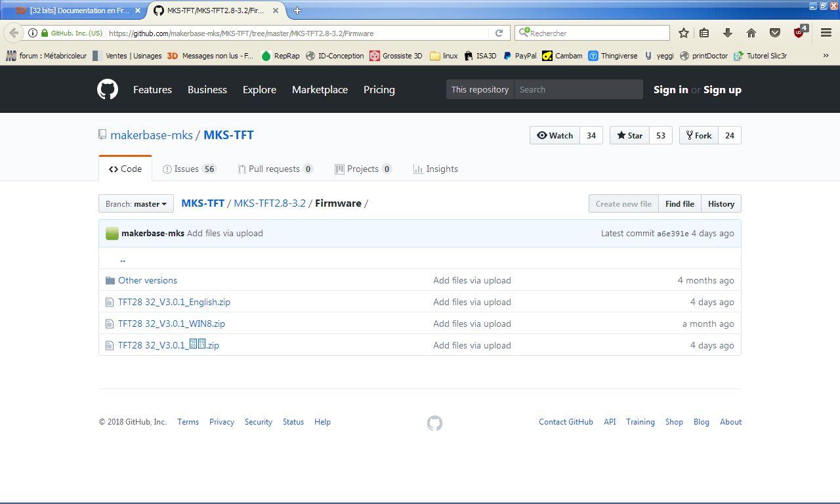Focus the GitHub repository search field
The height and width of the screenshot is (504, 840).
578,89
